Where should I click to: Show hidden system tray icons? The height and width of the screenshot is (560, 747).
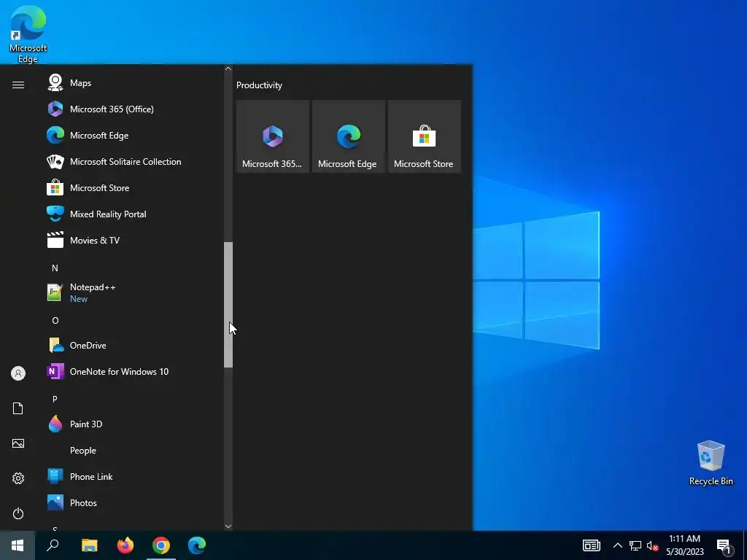point(617,545)
